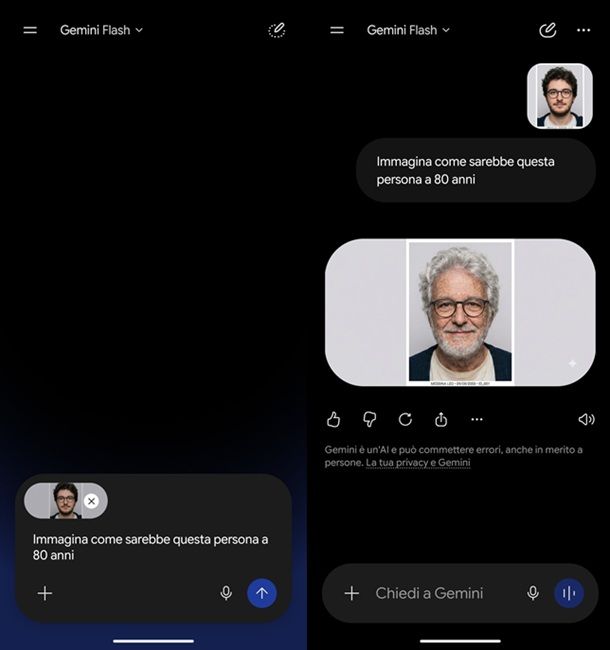The image size is (610, 650).
Task: Send the prompt with the blue arrow button
Action: (x=262, y=593)
